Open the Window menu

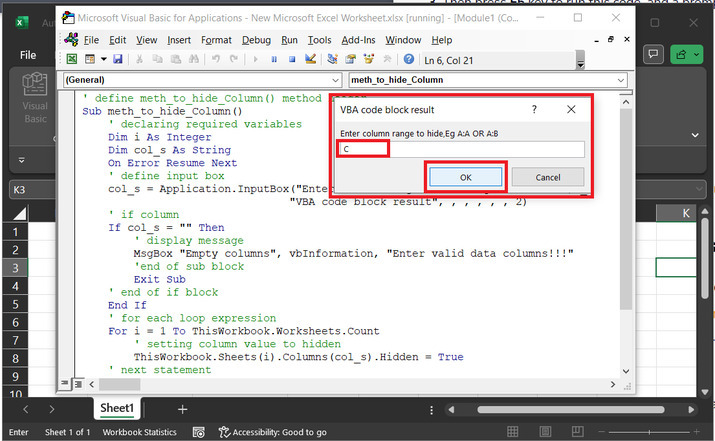pos(403,40)
